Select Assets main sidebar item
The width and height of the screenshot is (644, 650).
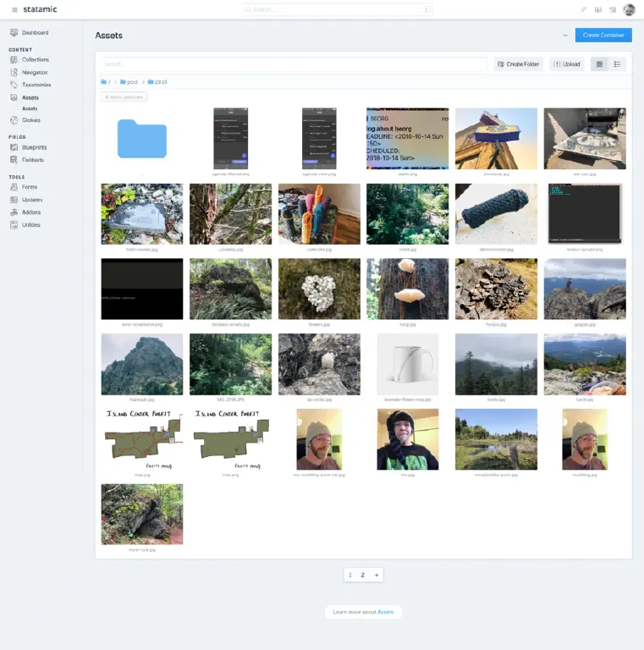click(25, 97)
